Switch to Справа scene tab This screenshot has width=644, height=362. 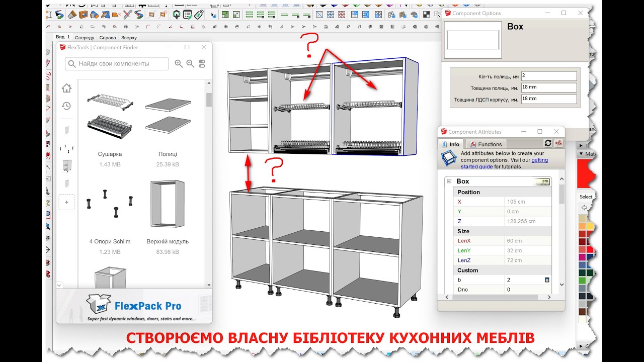[x=108, y=37]
